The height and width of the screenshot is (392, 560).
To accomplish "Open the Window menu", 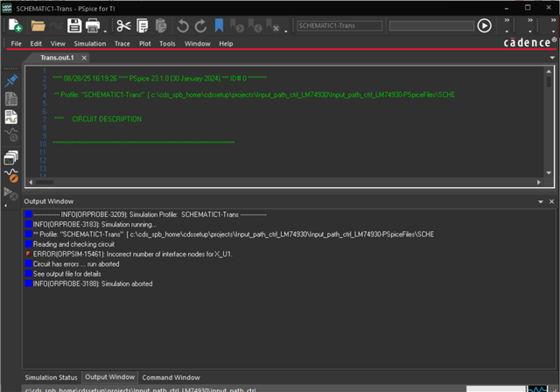I will click(x=198, y=44).
